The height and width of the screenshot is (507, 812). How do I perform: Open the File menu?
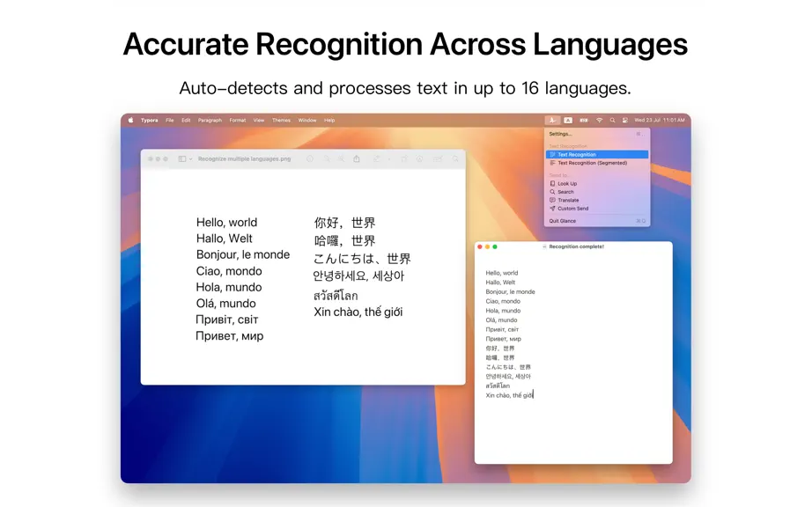(x=169, y=120)
